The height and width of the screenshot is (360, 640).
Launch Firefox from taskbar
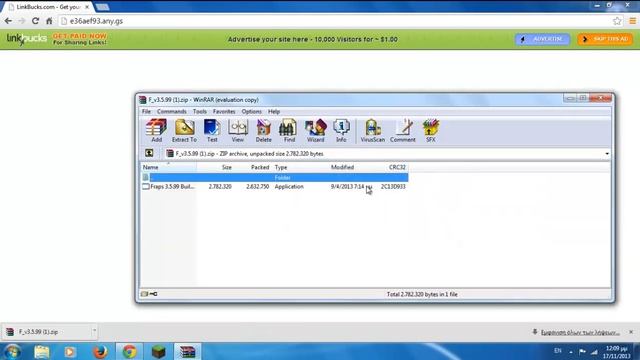[x=100, y=351]
